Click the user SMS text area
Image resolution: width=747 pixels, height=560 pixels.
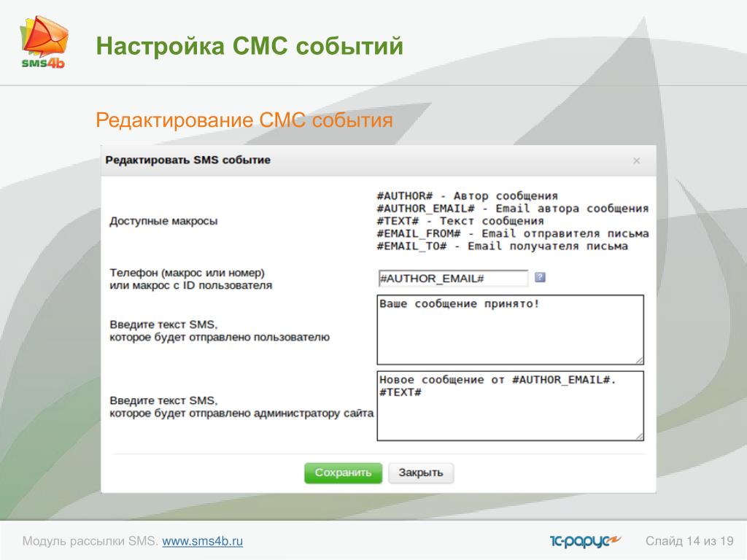pyautogui.click(x=510, y=330)
